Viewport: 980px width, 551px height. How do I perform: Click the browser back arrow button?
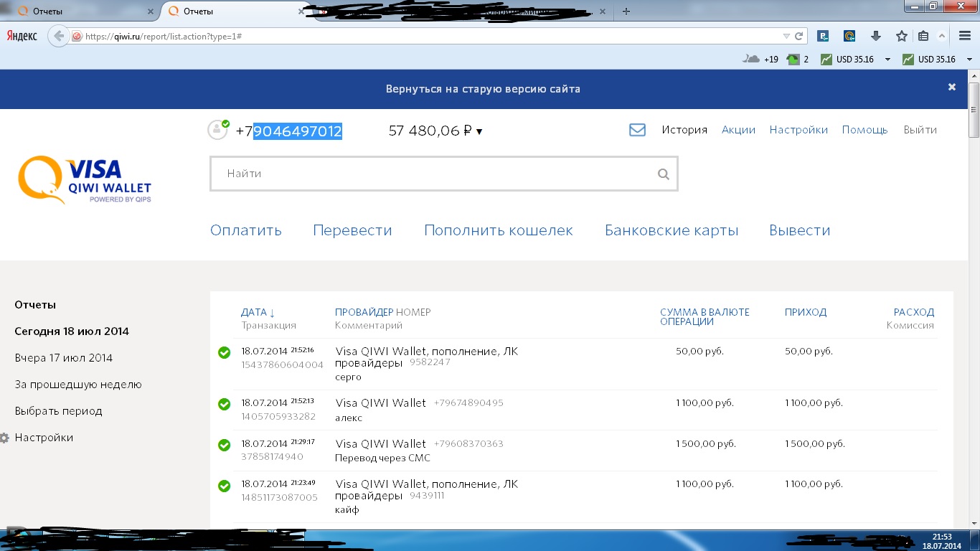59,36
